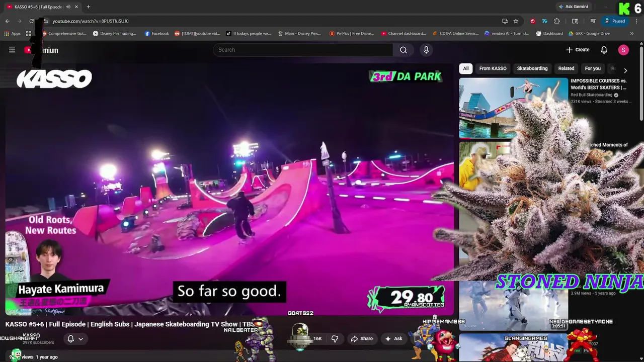This screenshot has width=644, height=362.
Task: Open the media controls icon
Action: [593, 21]
